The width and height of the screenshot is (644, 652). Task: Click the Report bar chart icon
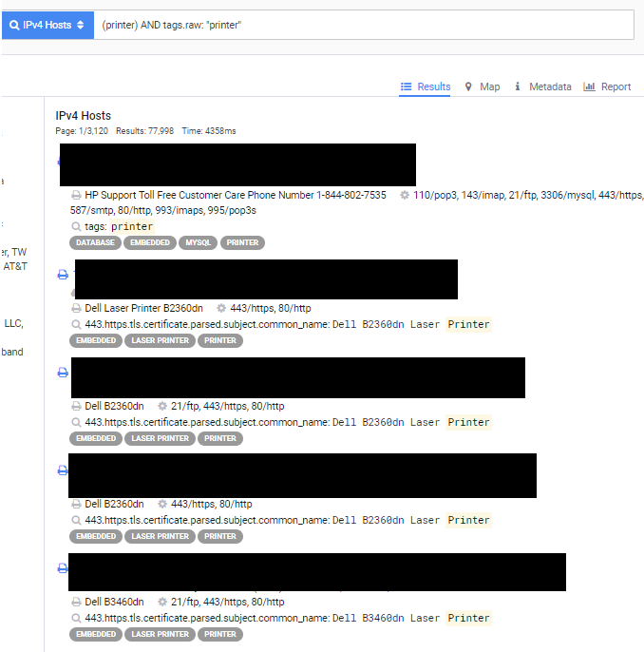(589, 86)
